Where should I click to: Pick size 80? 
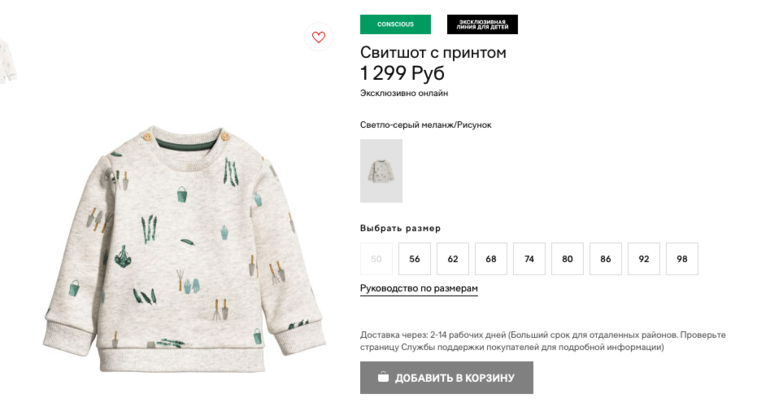(x=567, y=259)
